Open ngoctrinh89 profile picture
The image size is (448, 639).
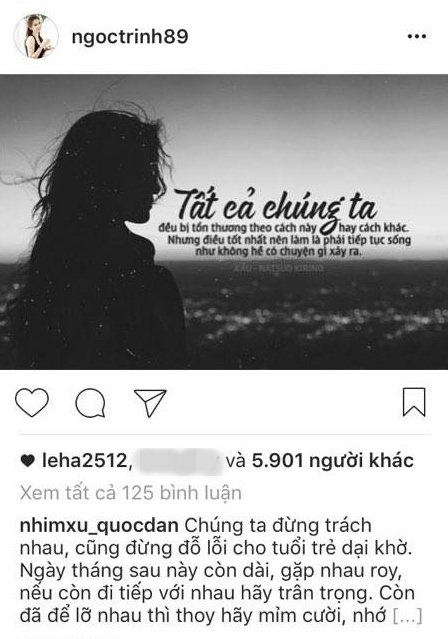point(36,36)
